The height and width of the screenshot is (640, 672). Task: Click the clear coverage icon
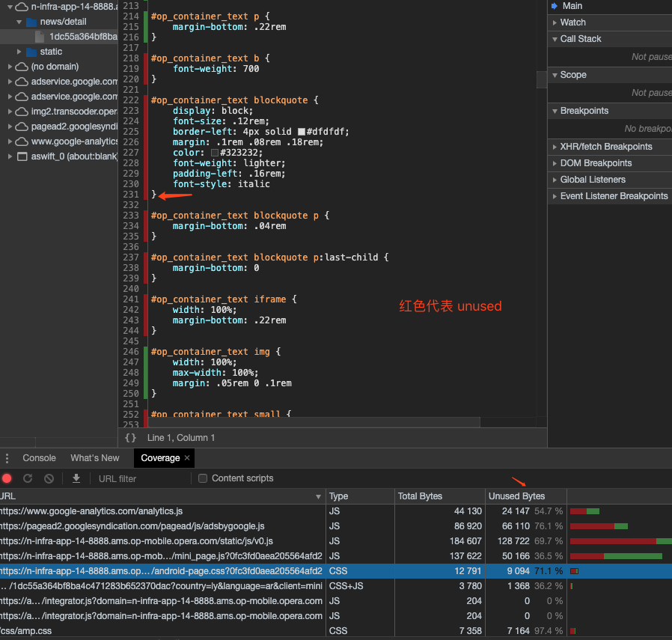49,478
